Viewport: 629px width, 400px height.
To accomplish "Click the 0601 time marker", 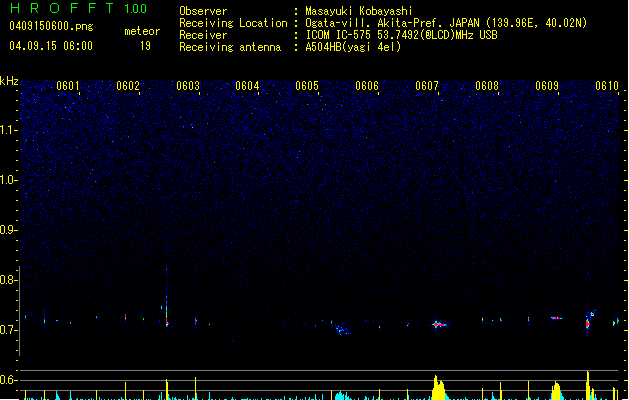I will [x=68, y=86].
